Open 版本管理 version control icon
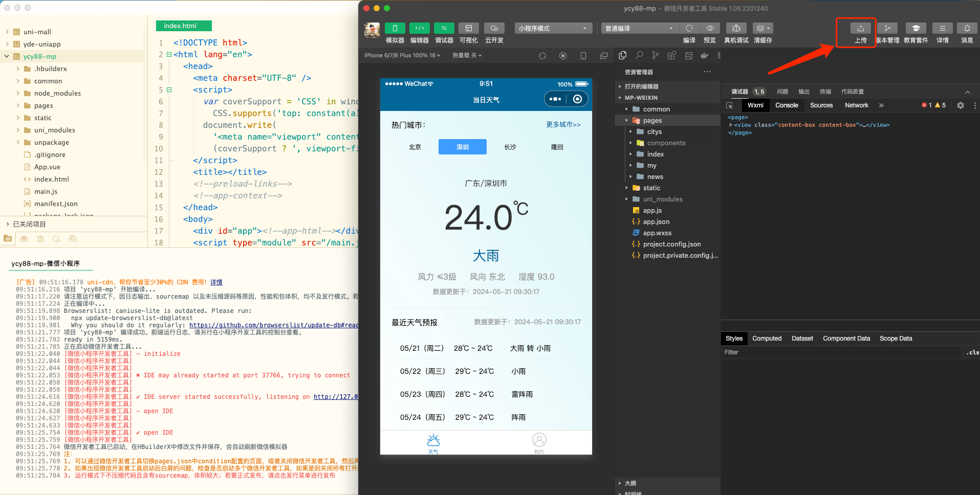 tap(887, 29)
